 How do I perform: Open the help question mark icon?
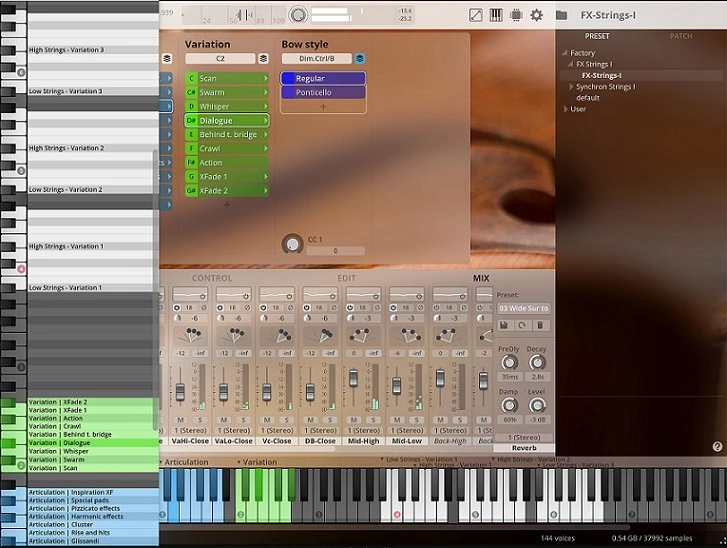pyautogui.click(x=717, y=446)
